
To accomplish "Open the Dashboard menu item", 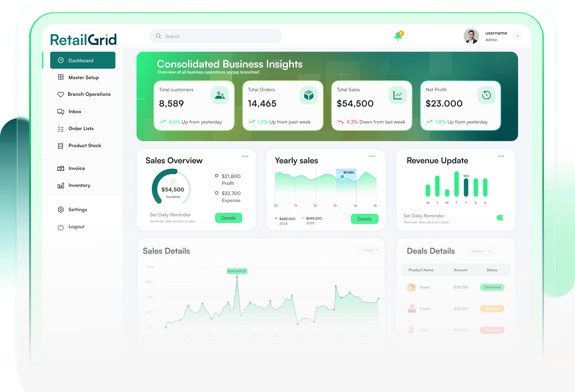I will pos(83,60).
